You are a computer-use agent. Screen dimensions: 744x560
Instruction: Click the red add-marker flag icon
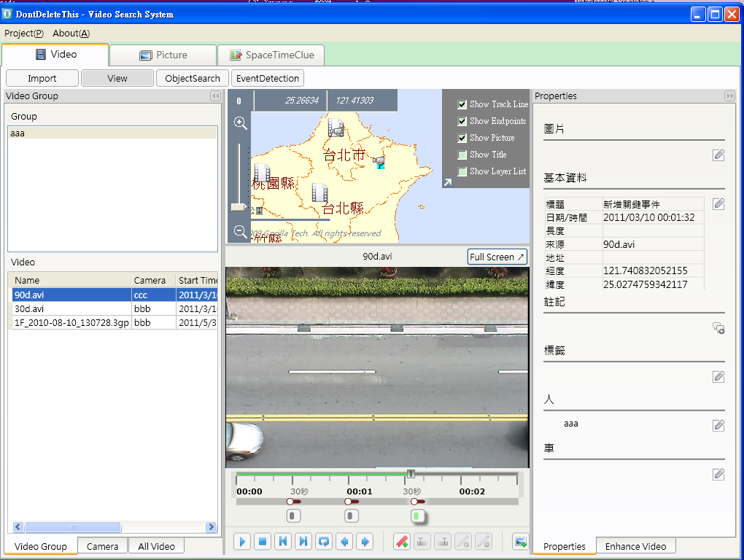(401, 541)
